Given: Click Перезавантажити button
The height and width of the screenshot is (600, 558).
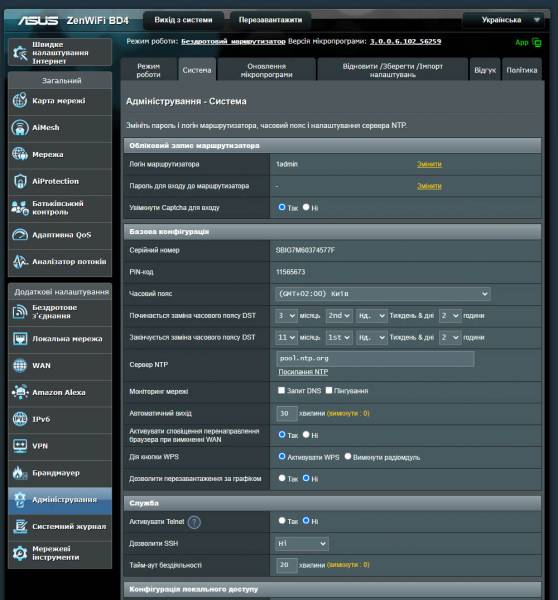Looking at the screenshot, I should [x=271, y=20].
